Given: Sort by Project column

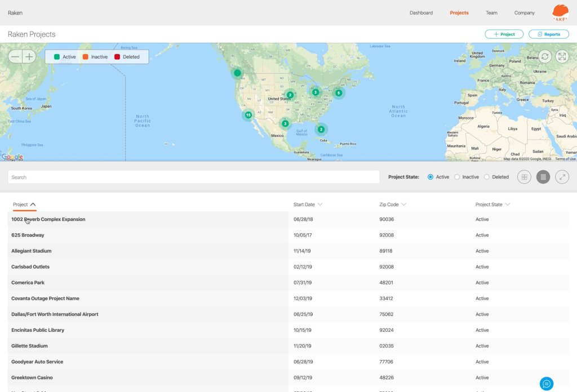Looking at the screenshot, I should tap(24, 204).
